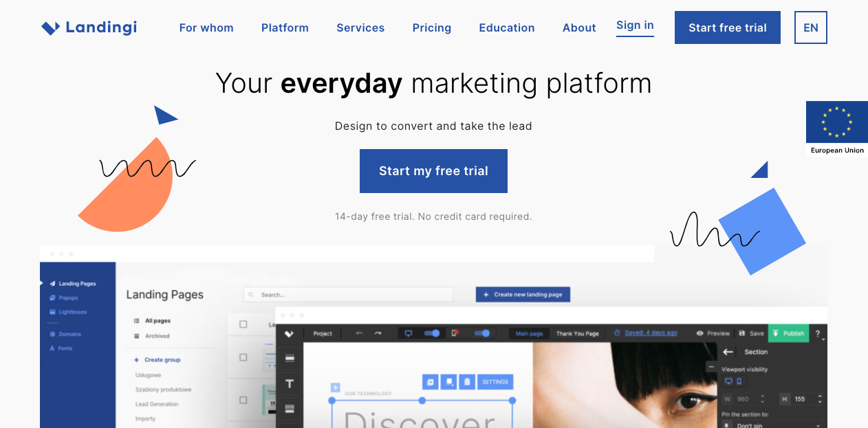Switch to the Main page tab
868x428 pixels.
click(529, 333)
